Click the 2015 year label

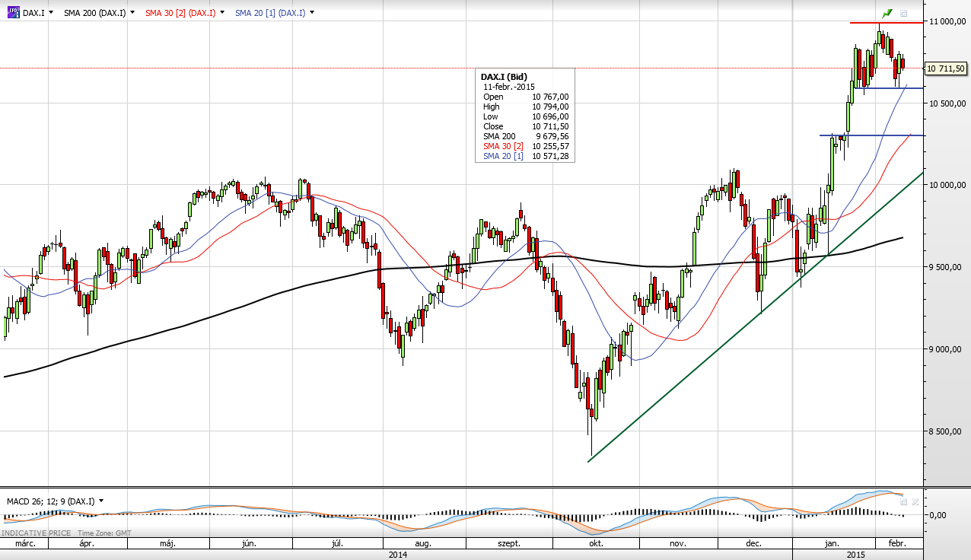[x=858, y=555]
